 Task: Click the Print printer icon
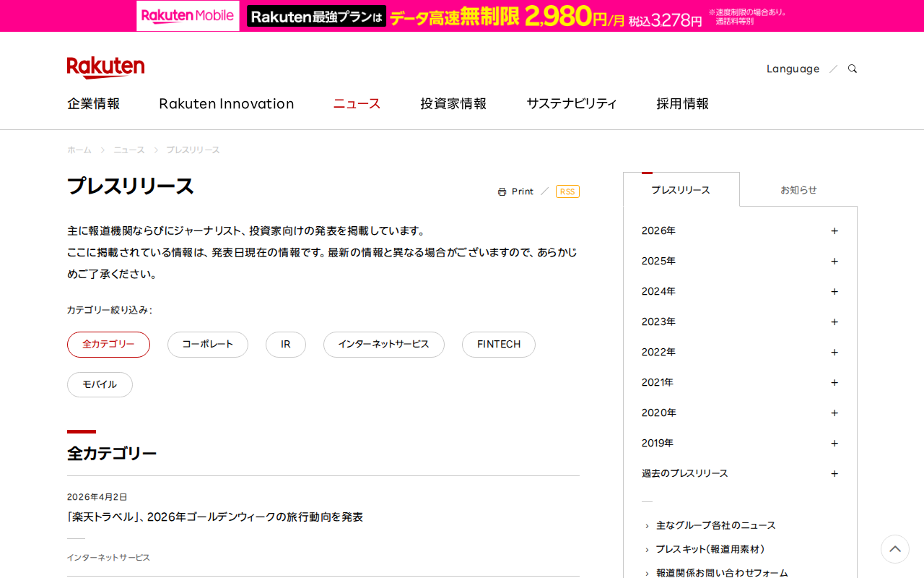coord(502,191)
